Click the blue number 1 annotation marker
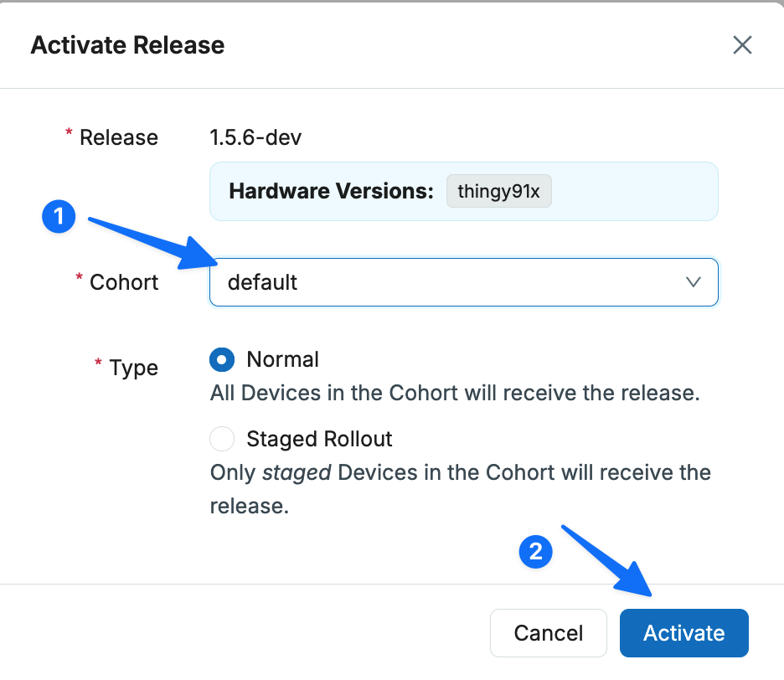 coord(59,217)
